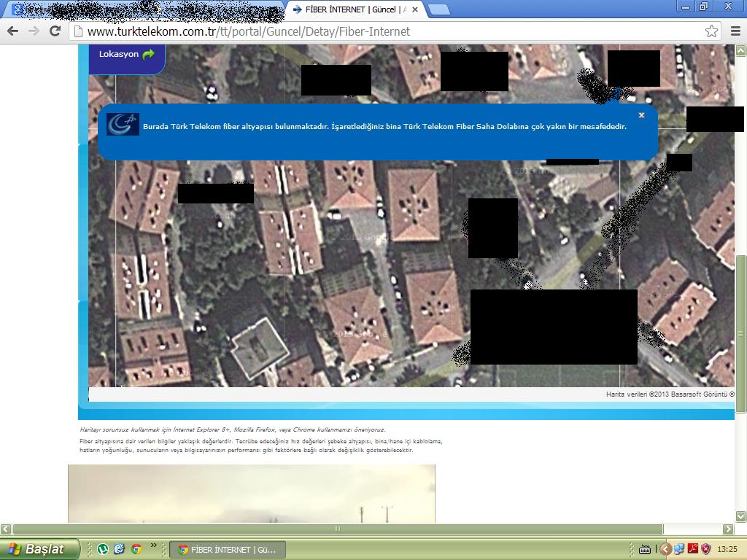The image size is (747, 560).
Task: Click the Lokasyon button on the map
Action: point(127,55)
